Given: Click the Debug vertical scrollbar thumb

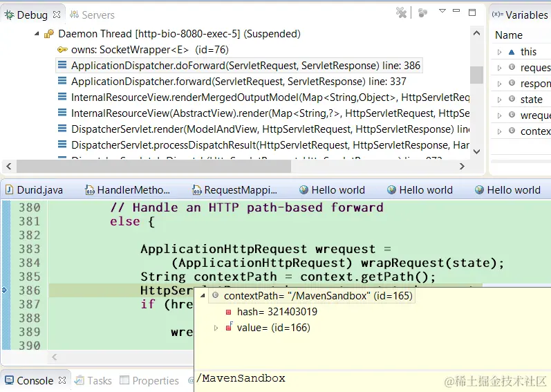Looking at the screenshot, I should pyautogui.click(x=476, y=75).
